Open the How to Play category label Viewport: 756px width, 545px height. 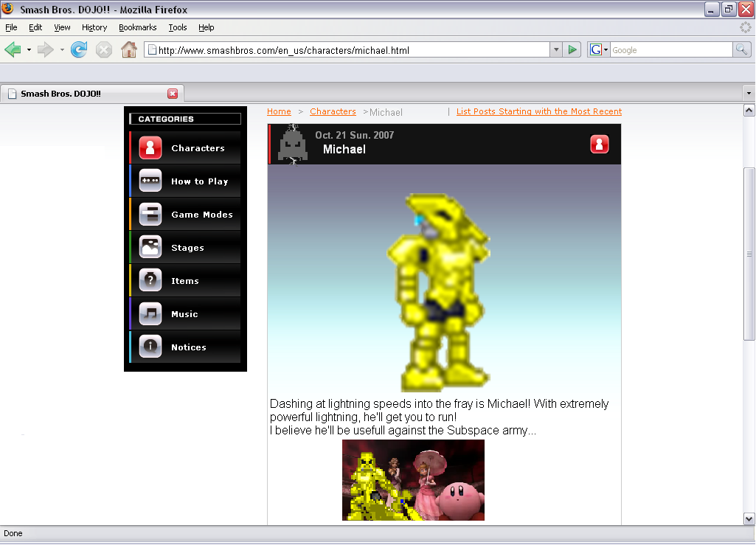coord(200,181)
